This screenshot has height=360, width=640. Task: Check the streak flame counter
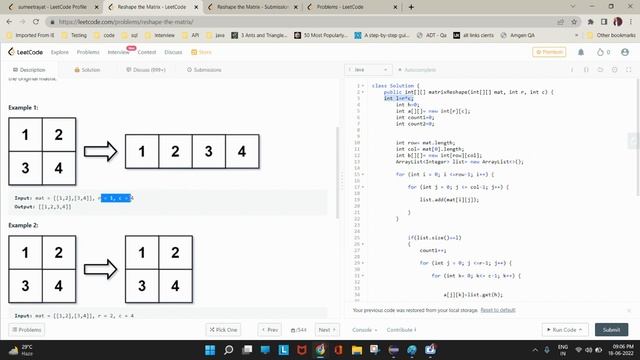pos(603,52)
